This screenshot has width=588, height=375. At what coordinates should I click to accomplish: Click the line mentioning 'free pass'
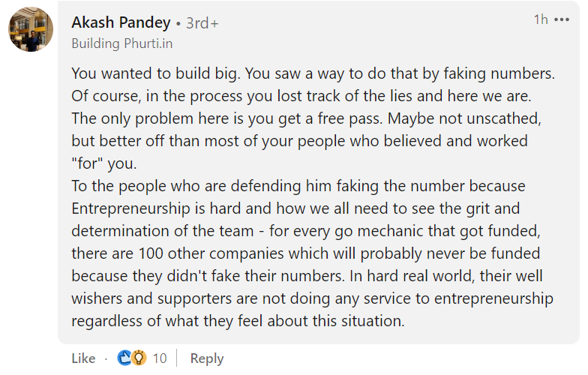[x=306, y=118]
